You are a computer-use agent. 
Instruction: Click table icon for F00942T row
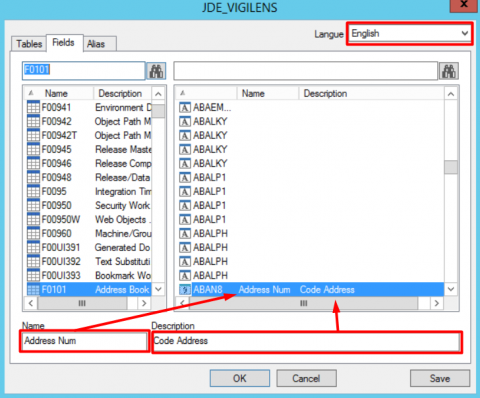[x=33, y=135]
